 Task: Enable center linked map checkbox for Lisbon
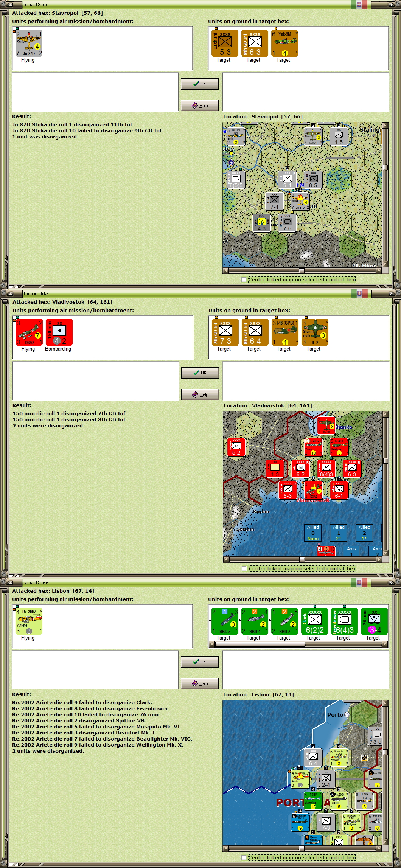pyautogui.click(x=244, y=858)
